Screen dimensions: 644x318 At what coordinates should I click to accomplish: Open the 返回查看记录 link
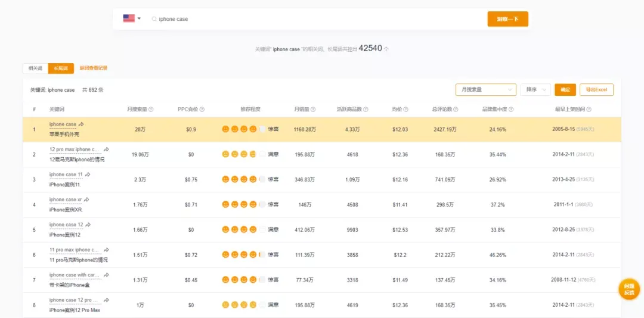93,68
